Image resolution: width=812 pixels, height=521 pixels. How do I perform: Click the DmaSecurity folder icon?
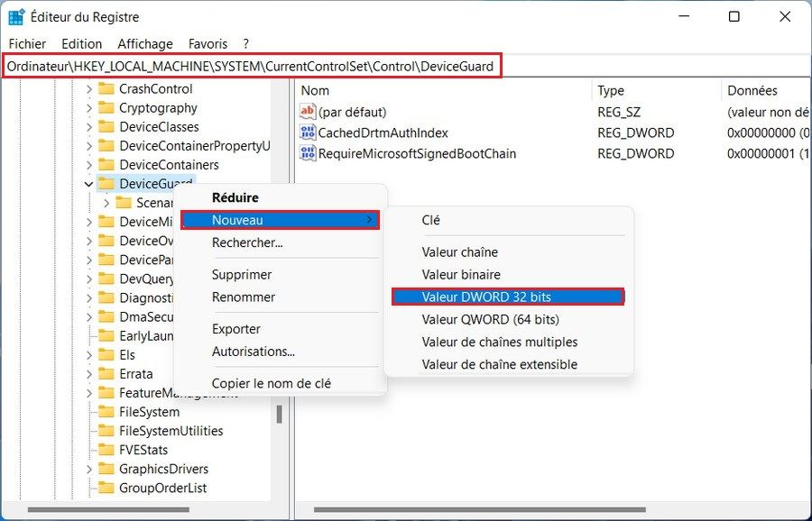click(106, 316)
